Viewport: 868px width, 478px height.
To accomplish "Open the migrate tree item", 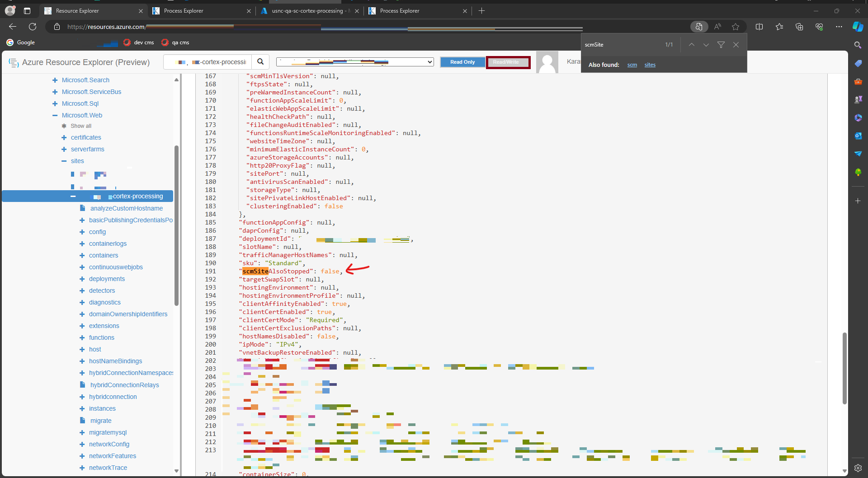I will pyautogui.click(x=101, y=421).
